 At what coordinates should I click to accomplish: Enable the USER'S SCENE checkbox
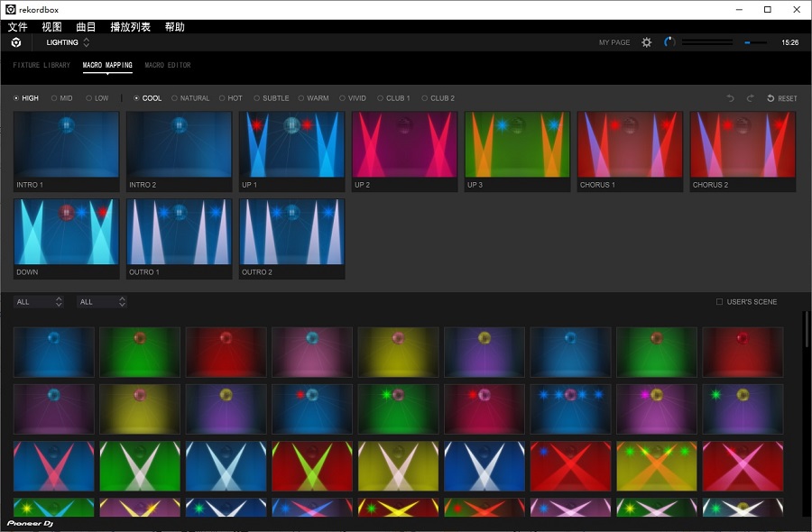click(719, 302)
